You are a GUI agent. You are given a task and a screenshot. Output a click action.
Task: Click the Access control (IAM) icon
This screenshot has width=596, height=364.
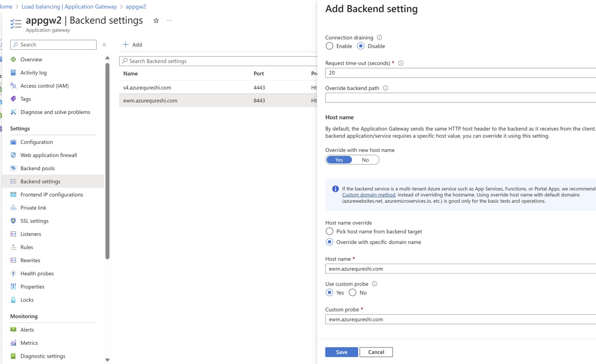pyautogui.click(x=13, y=86)
